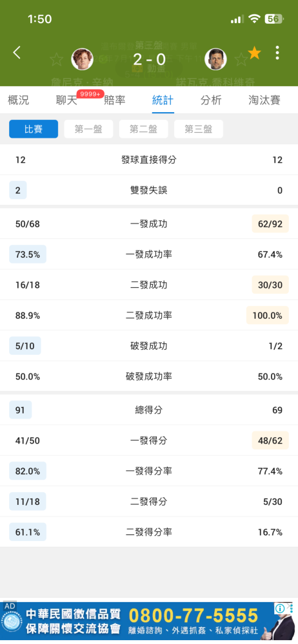
Task: Select the 比賽 match filter button
Action: tap(34, 129)
